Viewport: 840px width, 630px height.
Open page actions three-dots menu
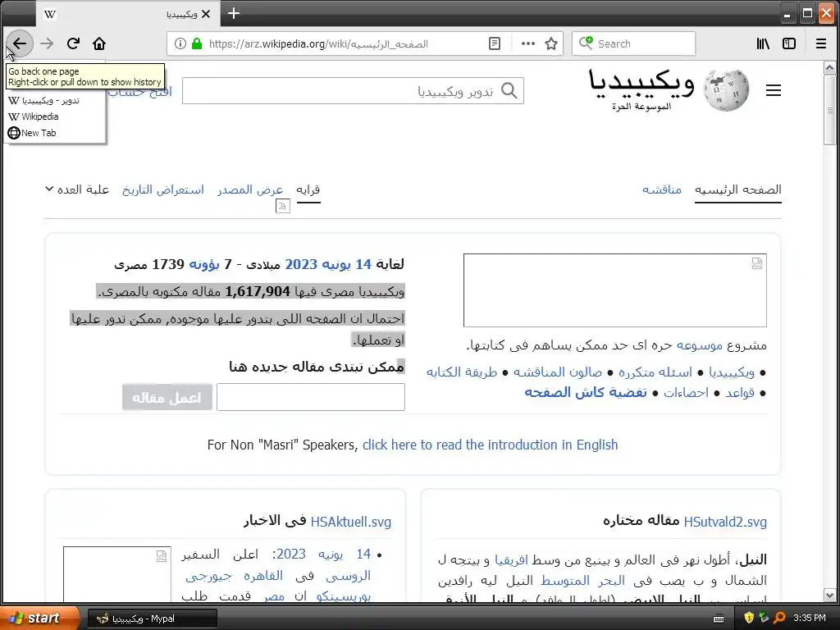coord(528,43)
